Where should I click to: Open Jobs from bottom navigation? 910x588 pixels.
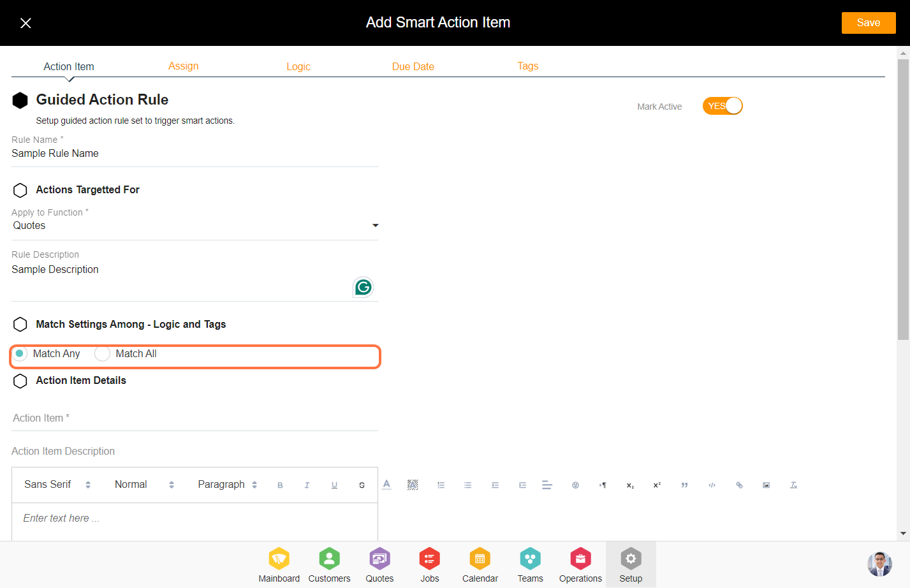430,565
